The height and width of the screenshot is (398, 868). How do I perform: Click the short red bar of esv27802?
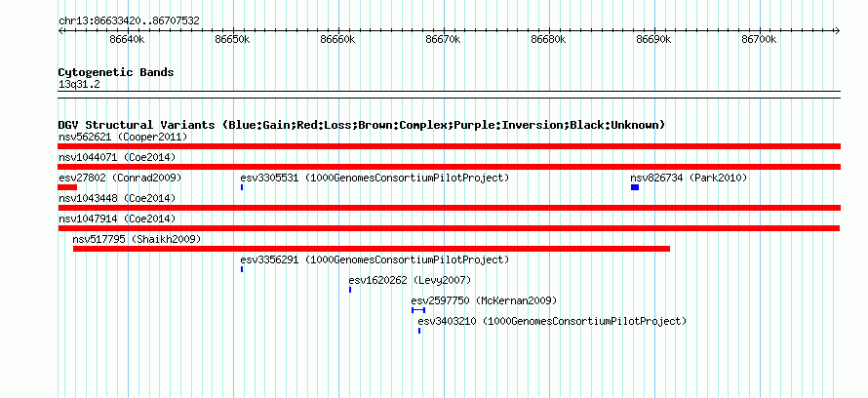(x=67, y=187)
